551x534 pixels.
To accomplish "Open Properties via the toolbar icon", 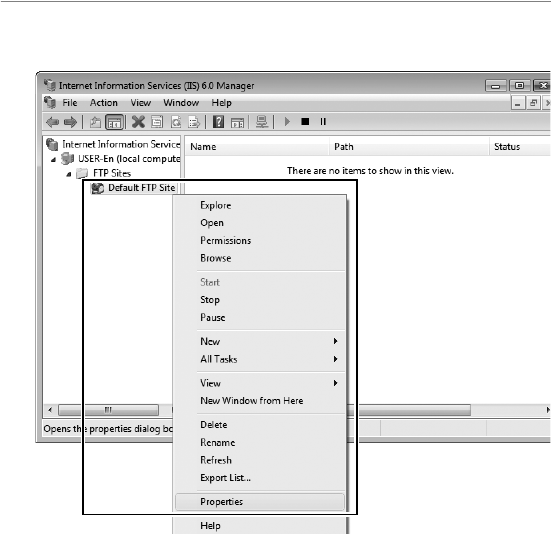I will pos(157,122).
